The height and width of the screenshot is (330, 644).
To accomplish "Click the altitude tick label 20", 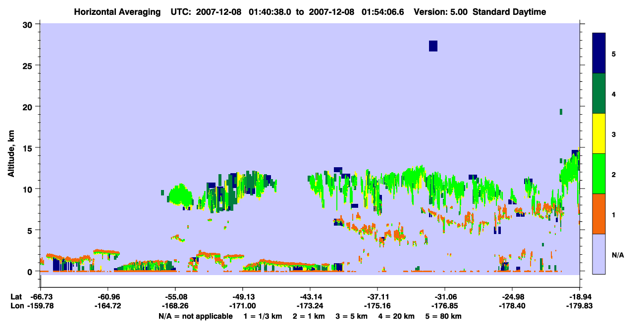I will point(29,107).
